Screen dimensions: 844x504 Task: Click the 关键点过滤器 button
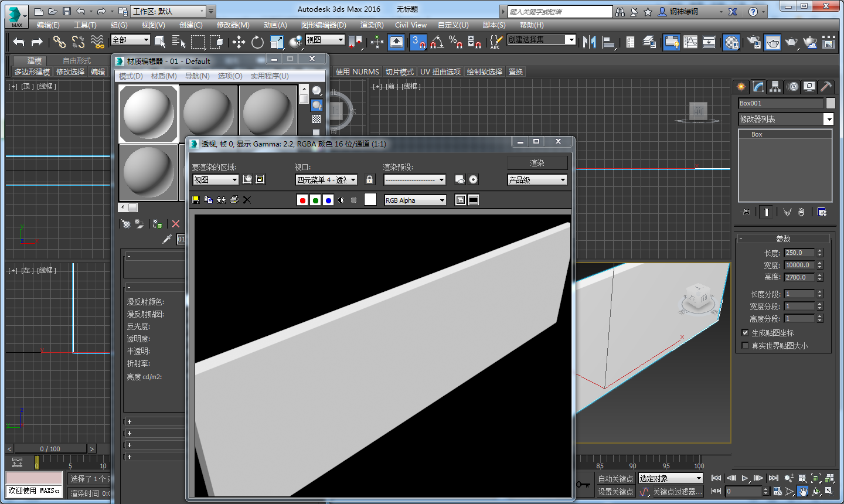pyautogui.click(x=678, y=492)
